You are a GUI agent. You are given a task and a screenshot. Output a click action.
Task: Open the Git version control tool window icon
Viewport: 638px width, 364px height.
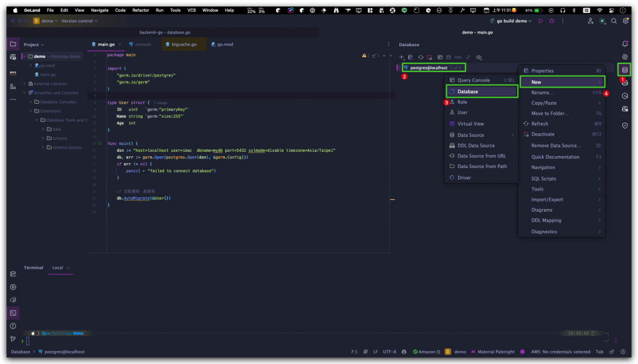coord(13,339)
